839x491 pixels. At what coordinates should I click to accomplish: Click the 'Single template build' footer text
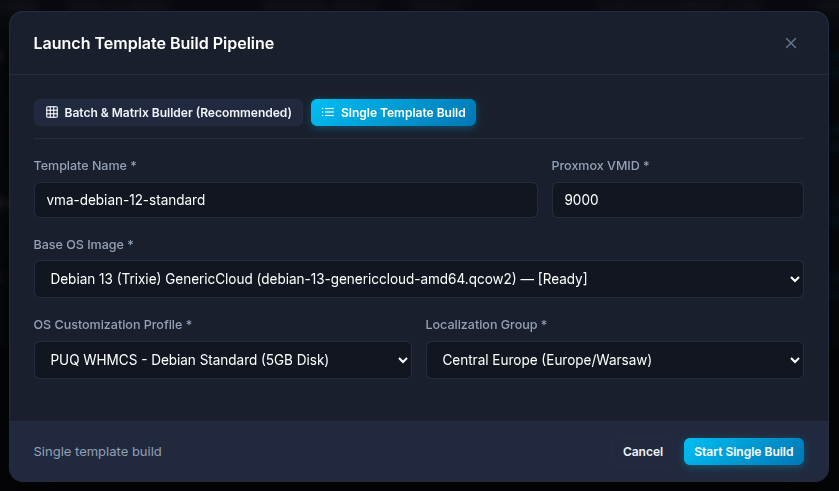pyautogui.click(x=97, y=451)
